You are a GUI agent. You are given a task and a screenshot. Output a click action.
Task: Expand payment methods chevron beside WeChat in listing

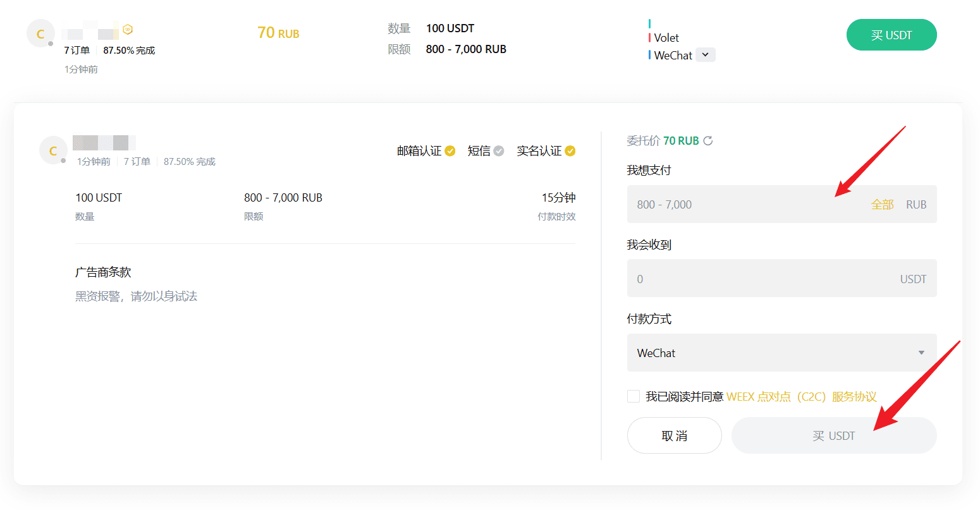click(706, 55)
